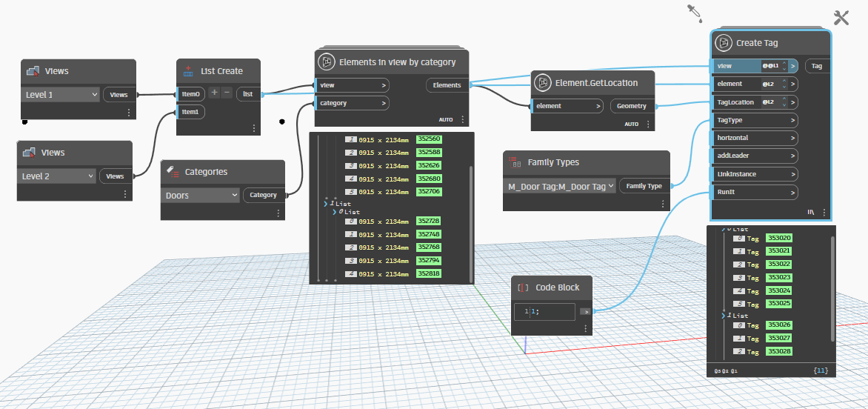
Task: Add an input with List Create plus button
Action: coord(214,93)
